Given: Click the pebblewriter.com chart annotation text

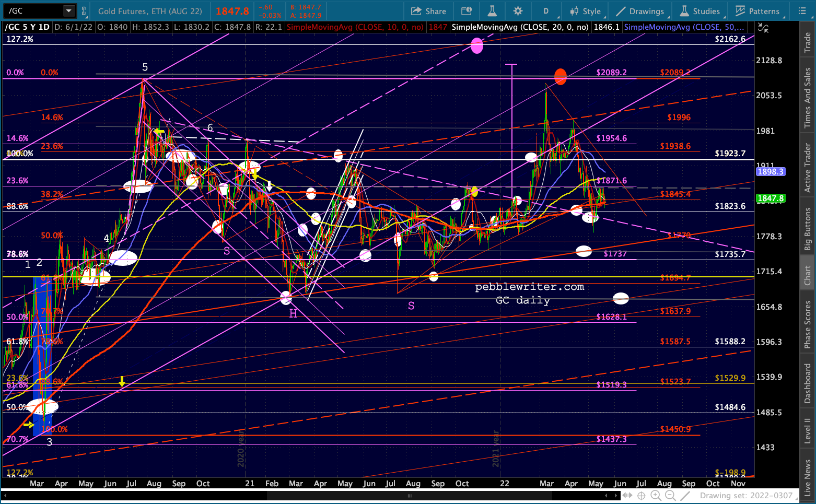Looking at the screenshot, I should (530, 287).
